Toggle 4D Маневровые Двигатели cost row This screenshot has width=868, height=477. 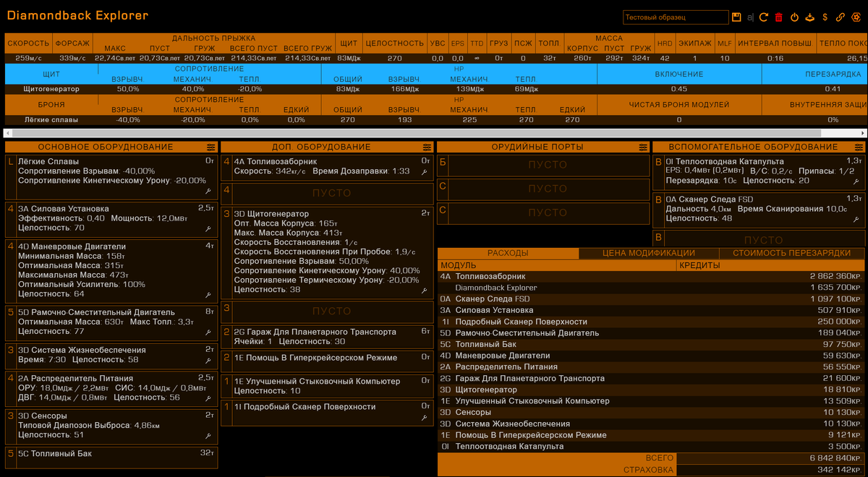click(650, 356)
